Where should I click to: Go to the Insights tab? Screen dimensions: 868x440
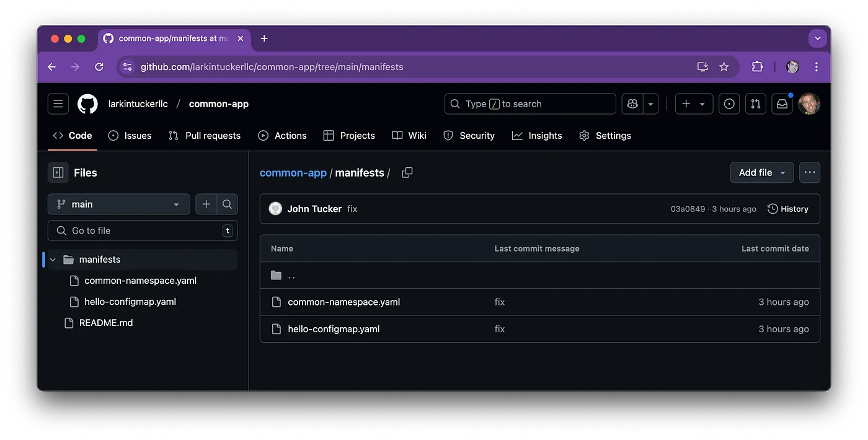(x=537, y=136)
